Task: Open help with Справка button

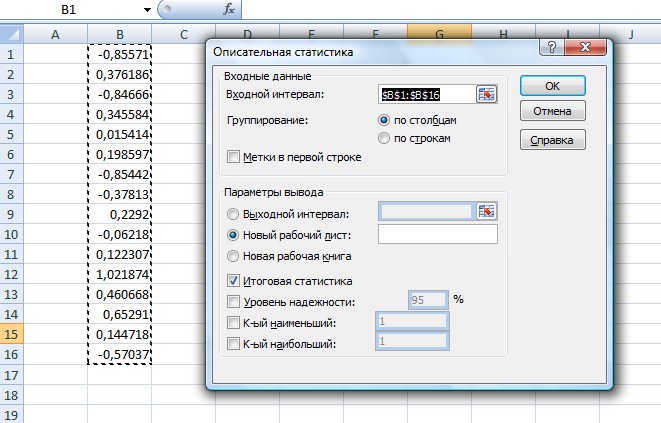Action: [553, 140]
